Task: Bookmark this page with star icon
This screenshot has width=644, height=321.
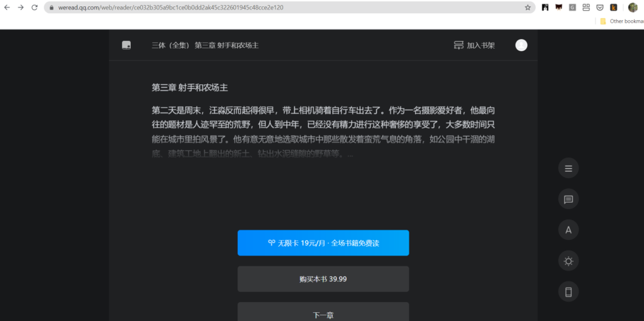Action: [528, 8]
